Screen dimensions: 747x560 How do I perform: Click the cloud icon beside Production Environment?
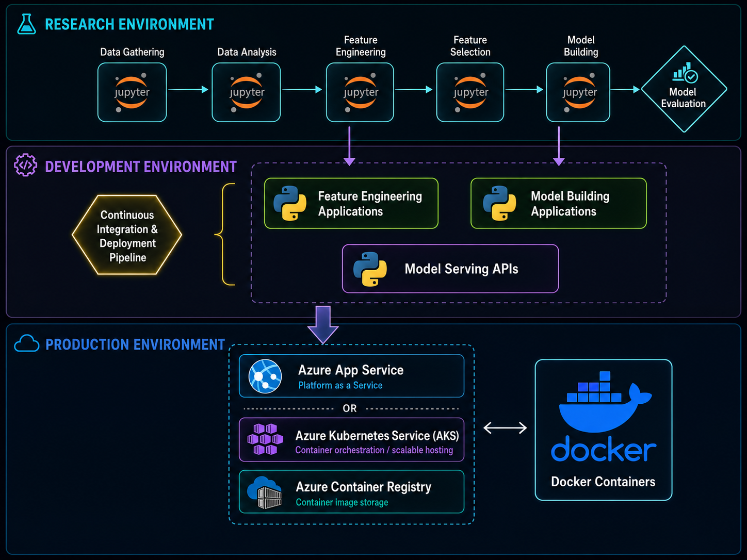tap(27, 343)
